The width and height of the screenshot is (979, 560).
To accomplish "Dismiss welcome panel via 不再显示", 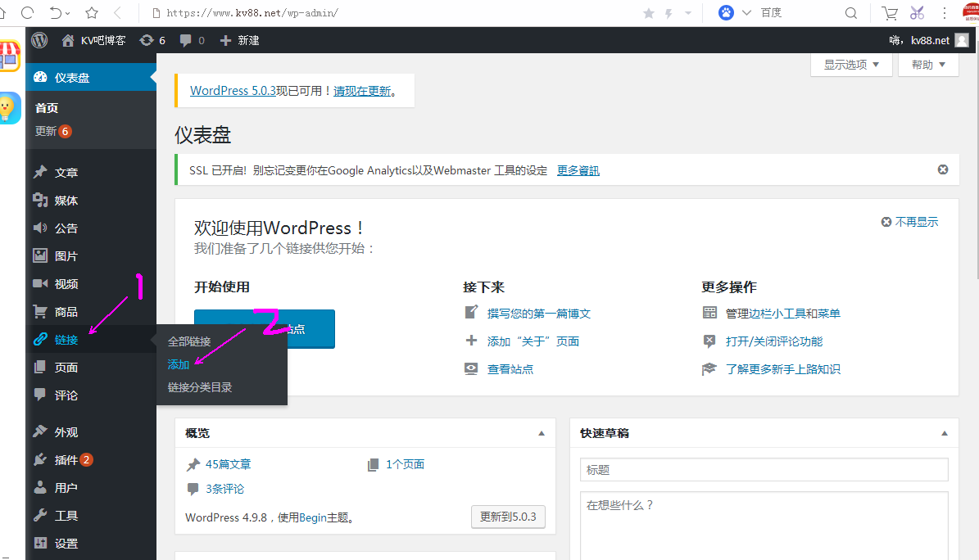I will 909,222.
